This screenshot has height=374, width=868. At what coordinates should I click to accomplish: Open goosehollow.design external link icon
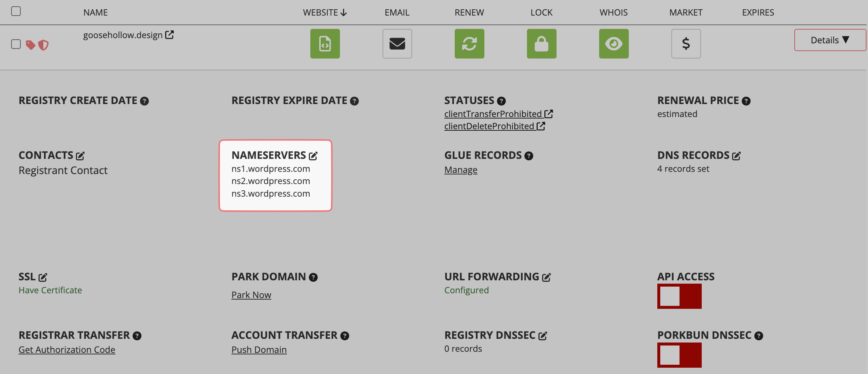point(169,35)
